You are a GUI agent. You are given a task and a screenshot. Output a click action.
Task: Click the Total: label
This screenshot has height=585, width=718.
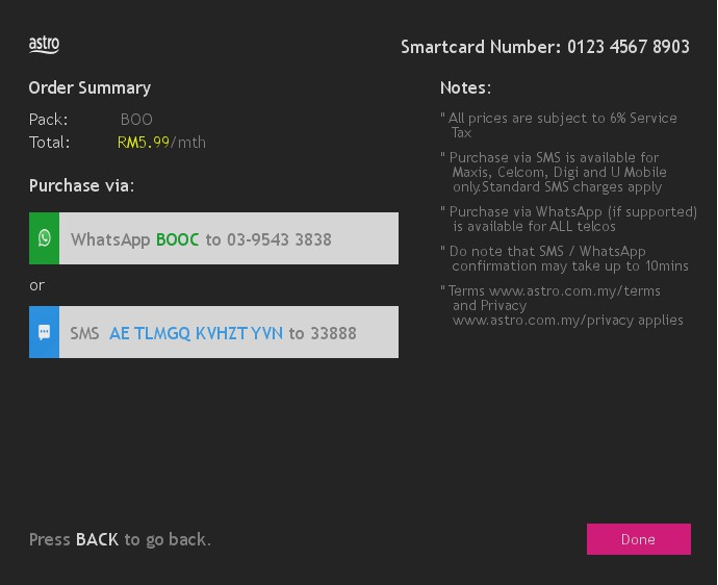click(x=49, y=142)
